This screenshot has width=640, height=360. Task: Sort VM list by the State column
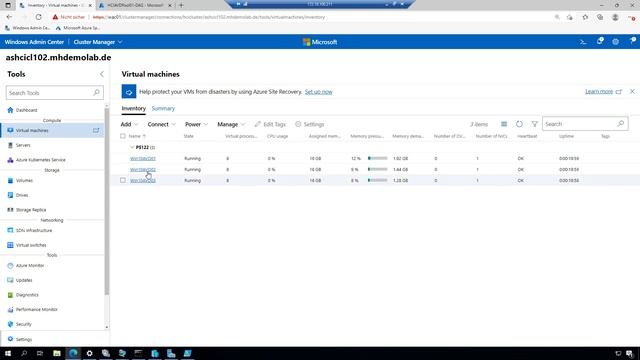click(x=189, y=136)
